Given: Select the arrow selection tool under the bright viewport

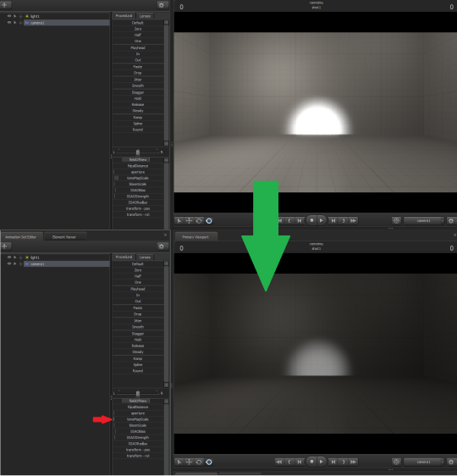Looking at the screenshot, I should tap(179, 221).
